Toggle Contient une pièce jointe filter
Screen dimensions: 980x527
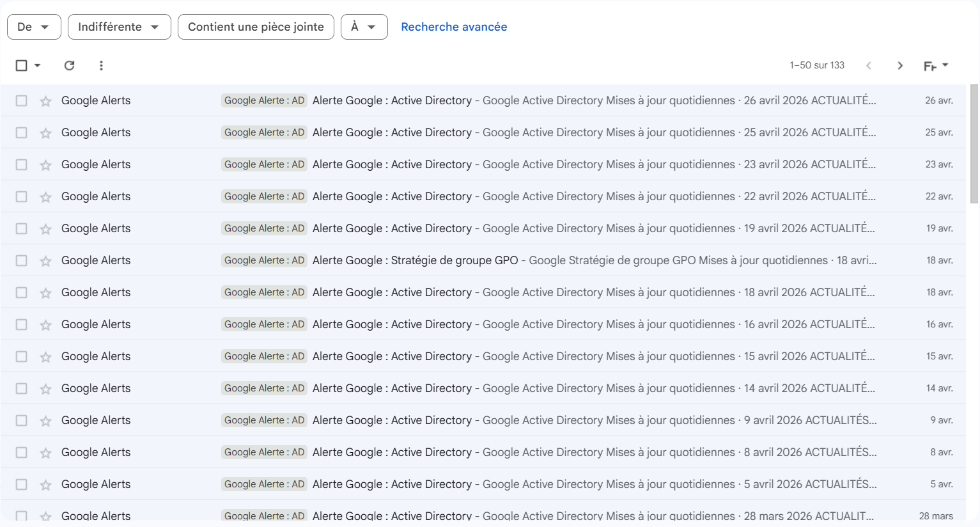pos(256,27)
